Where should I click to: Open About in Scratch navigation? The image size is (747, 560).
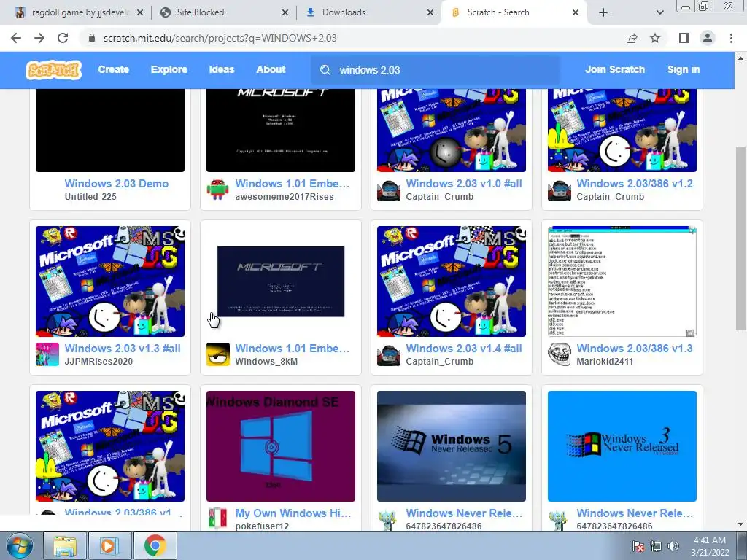point(271,69)
